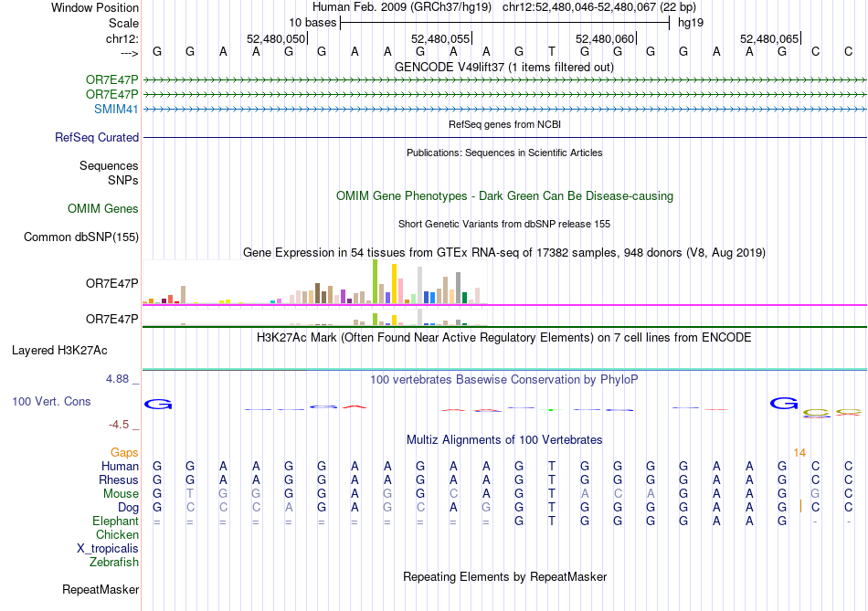Click the magenta line under the larger GTEx chart
The height and width of the screenshot is (611, 868).
504,305
